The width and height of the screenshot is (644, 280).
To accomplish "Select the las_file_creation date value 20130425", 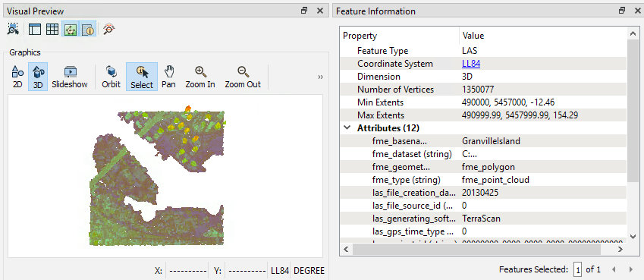I will pos(479,193).
